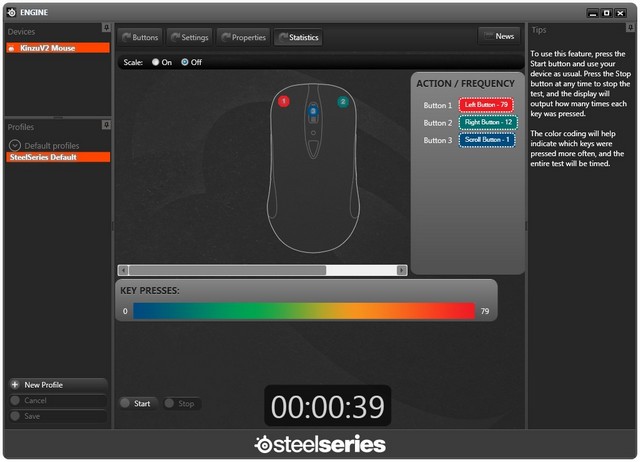The image size is (640, 462).
Task: Click the Button 2 label
Action: (x=438, y=123)
